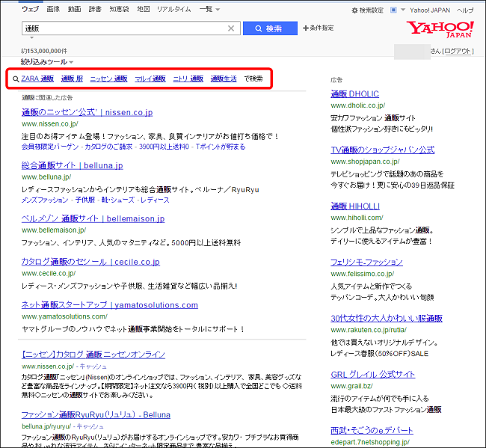Switch to the 知恵袋 tab
This screenshot has height=448, width=486.
[120, 9]
